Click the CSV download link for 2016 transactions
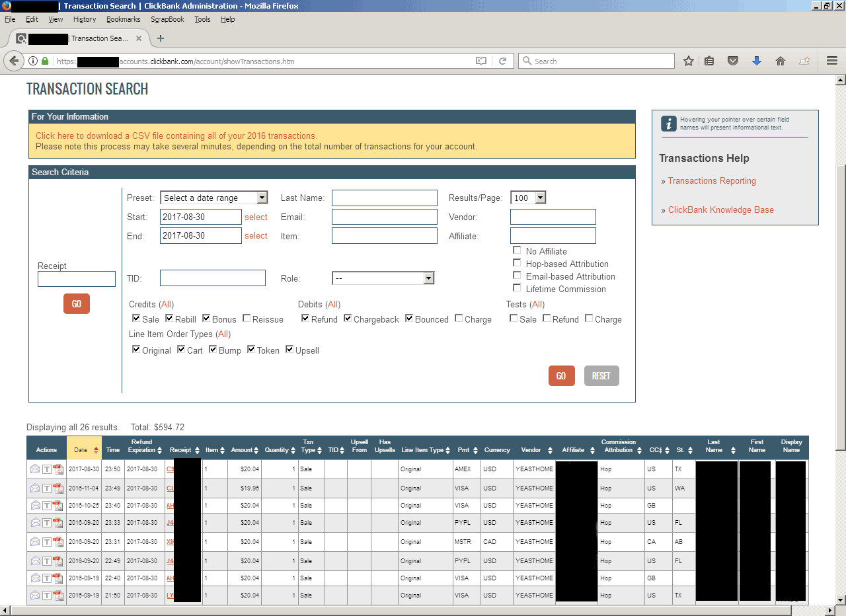Viewport: 846px width, 616px height. point(176,135)
